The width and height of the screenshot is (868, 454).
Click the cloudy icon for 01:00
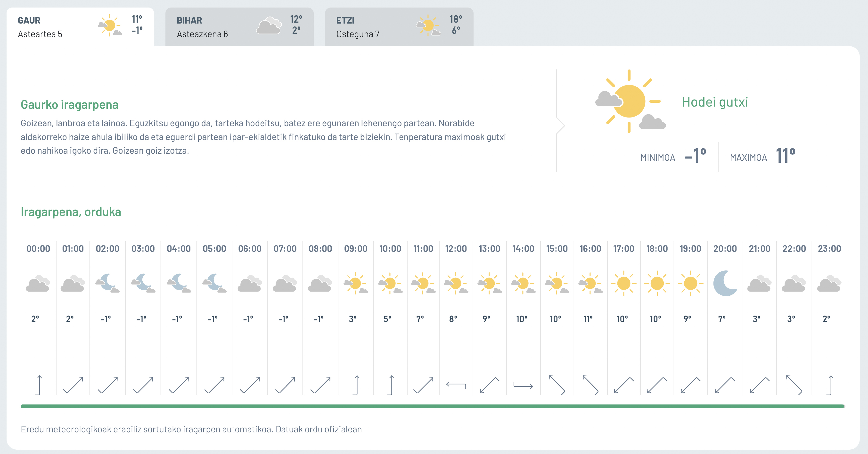coord(73,283)
